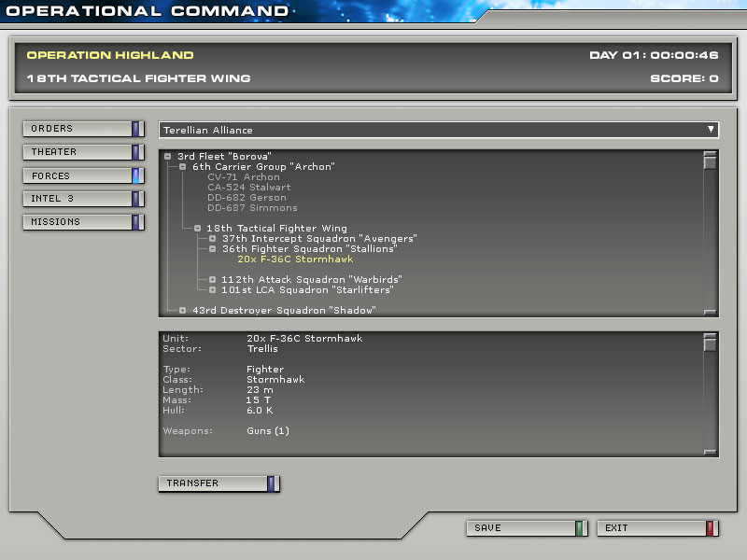Collapse the 3rd Fleet "Borova" node
This screenshot has height=560, width=747.
[x=168, y=157]
